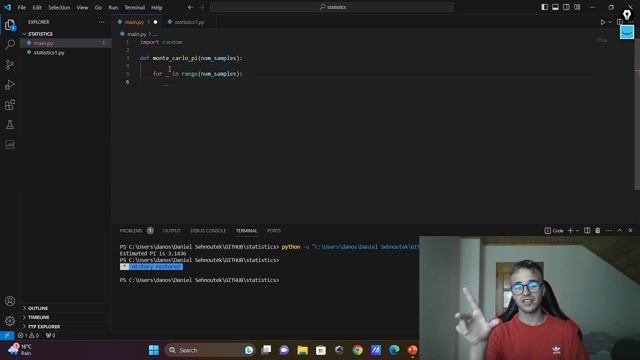Open the Edit menu
This screenshot has height=360, width=640.
point(37,7)
